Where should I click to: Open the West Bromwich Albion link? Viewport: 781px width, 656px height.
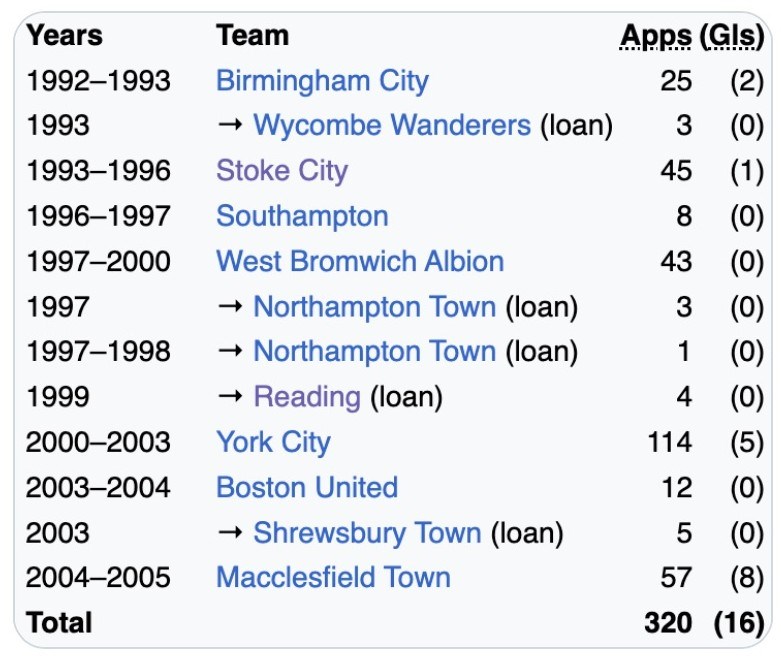click(360, 262)
